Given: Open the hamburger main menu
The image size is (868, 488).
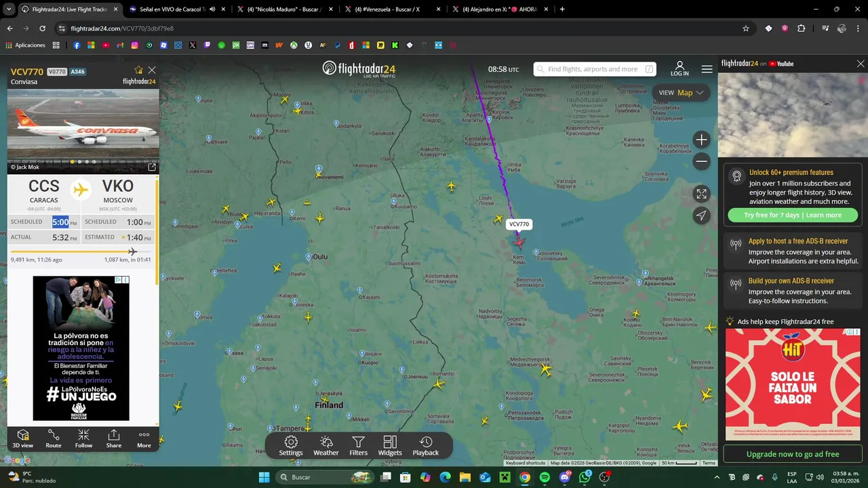Looking at the screenshot, I should 707,69.
